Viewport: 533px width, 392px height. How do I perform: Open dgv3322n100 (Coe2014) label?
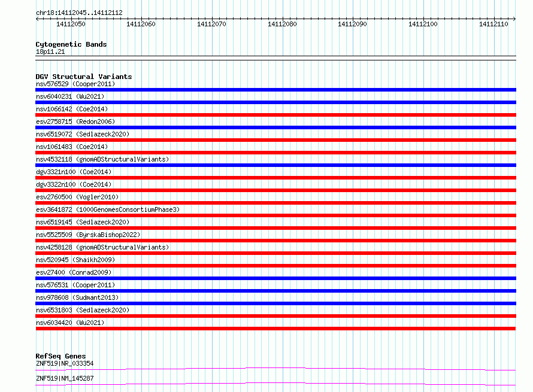point(74,184)
